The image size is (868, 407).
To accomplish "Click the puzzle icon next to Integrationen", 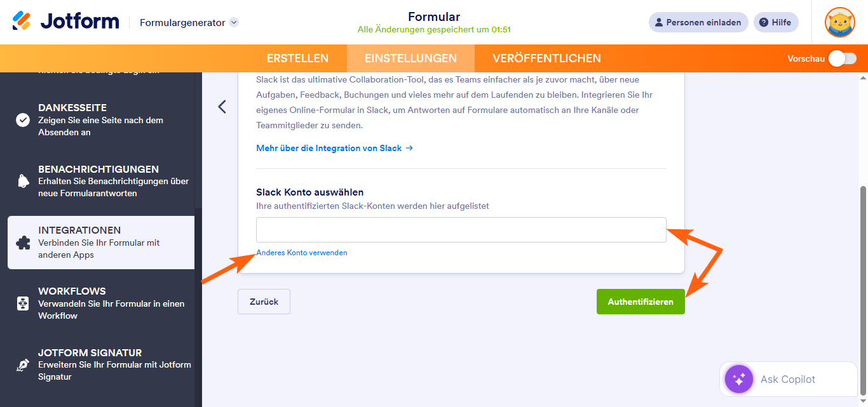I will click(23, 242).
